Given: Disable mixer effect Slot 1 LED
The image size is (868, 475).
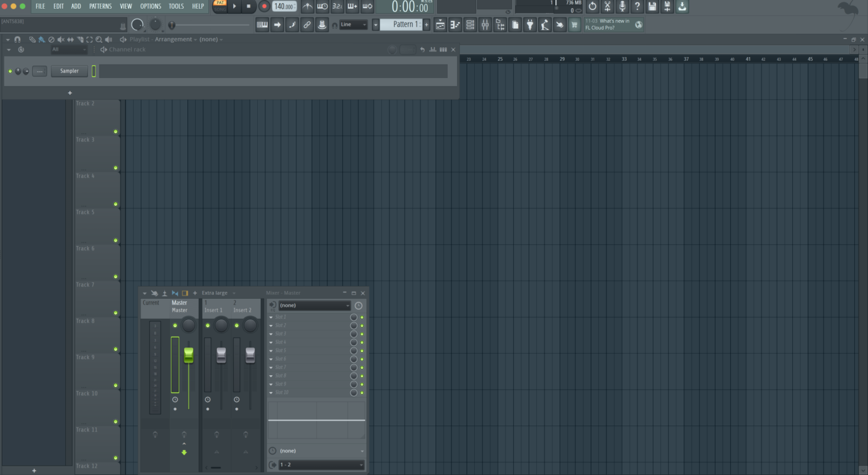Looking at the screenshot, I should tap(362, 317).
